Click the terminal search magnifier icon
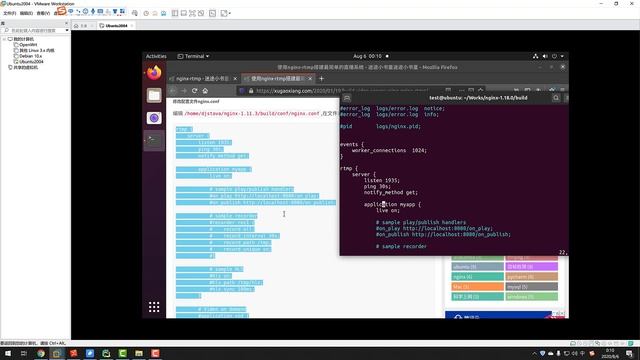This screenshot has height=360, width=640. 556,98
